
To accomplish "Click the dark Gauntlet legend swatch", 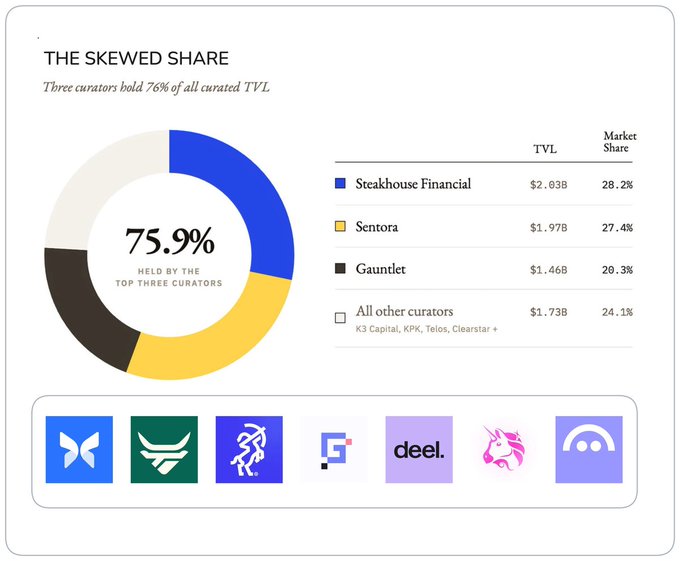I will click(x=340, y=268).
